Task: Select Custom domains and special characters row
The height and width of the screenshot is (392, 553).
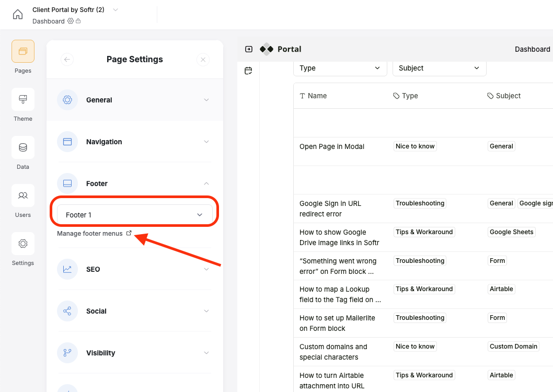Action: pos(423,352)
